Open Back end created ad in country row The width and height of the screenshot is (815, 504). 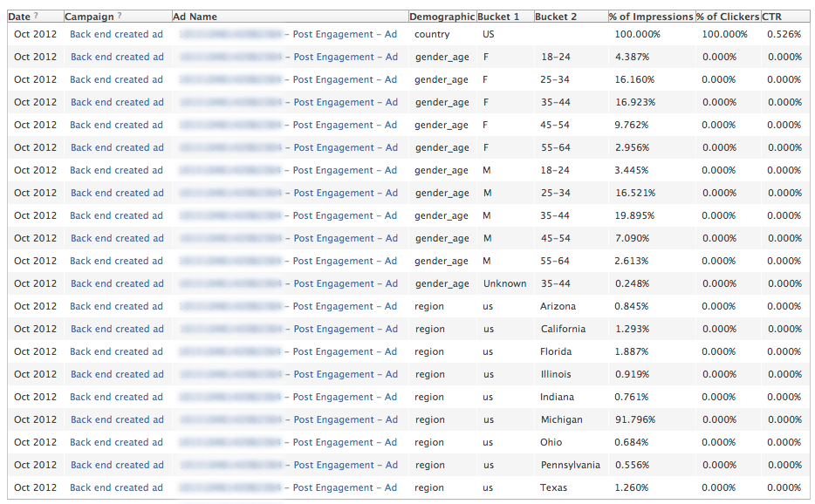tap(116, 34)
